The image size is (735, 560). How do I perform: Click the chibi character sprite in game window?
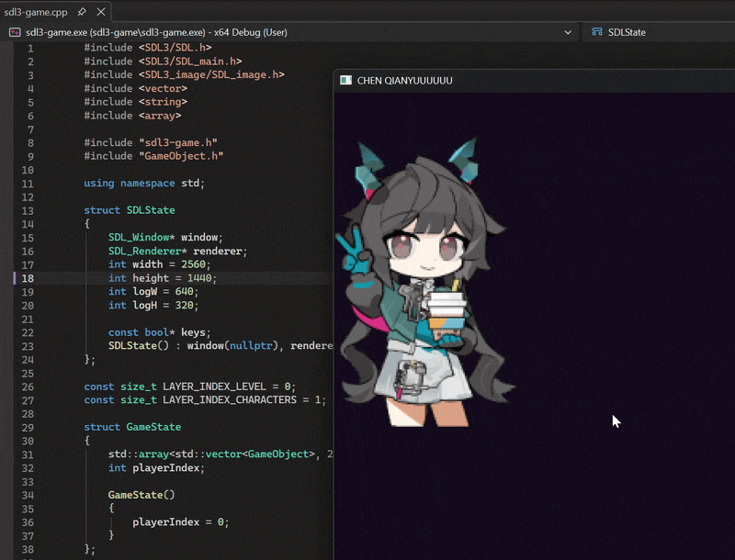click(424, 284)
